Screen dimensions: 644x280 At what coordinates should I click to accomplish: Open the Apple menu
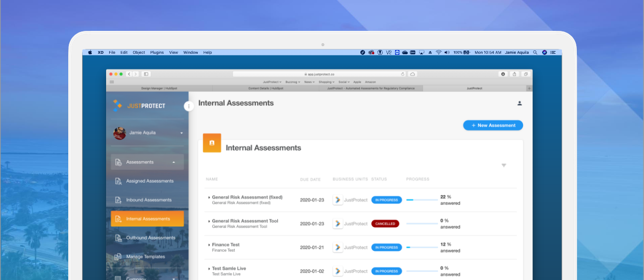(90, 52)
